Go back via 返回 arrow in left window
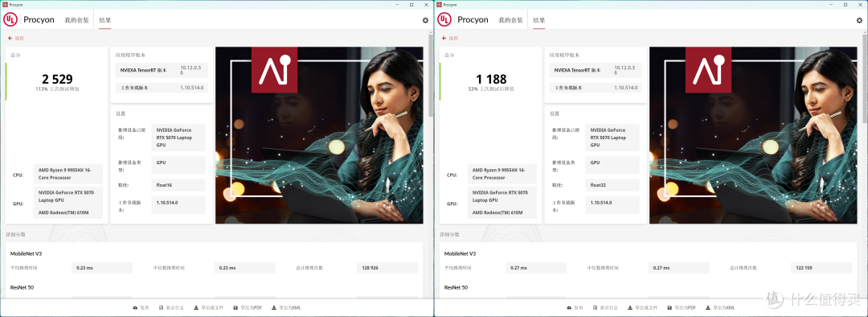 (x=15, y=39)
